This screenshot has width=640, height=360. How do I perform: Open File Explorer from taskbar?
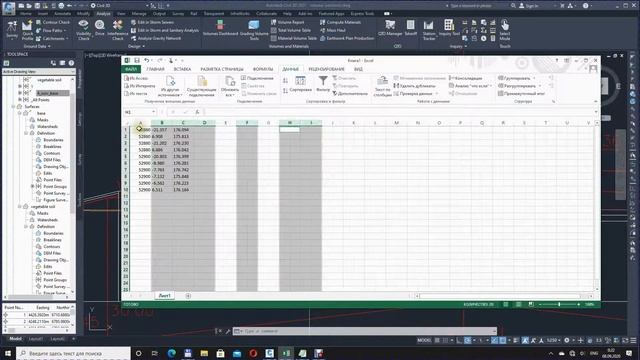[204, 353]
